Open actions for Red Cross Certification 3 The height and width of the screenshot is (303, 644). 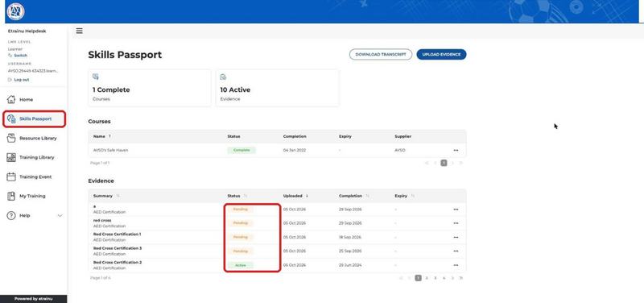coord(456,251)
